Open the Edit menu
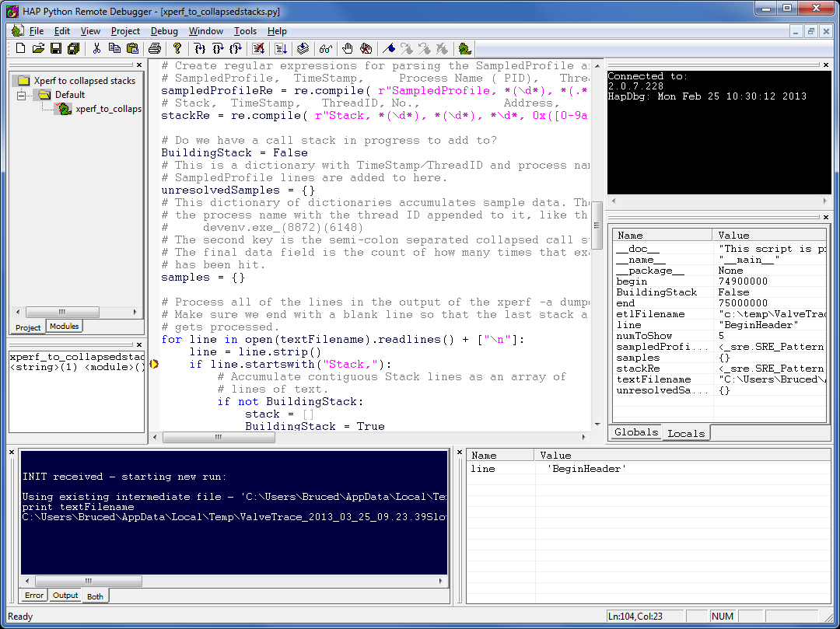The height and width of the screenshot is (629, 840). pyautogui.click(x=62, y=31)
